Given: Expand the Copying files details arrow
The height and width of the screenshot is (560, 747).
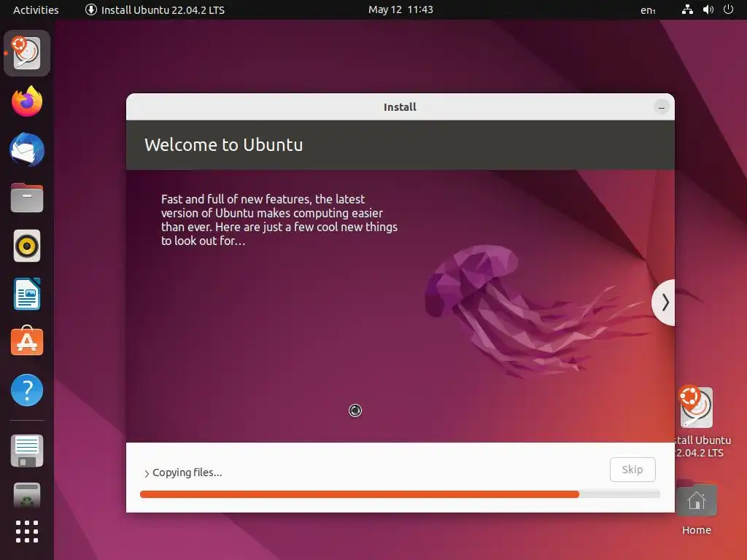Looking at the screenshot, I should coord(147,473).
